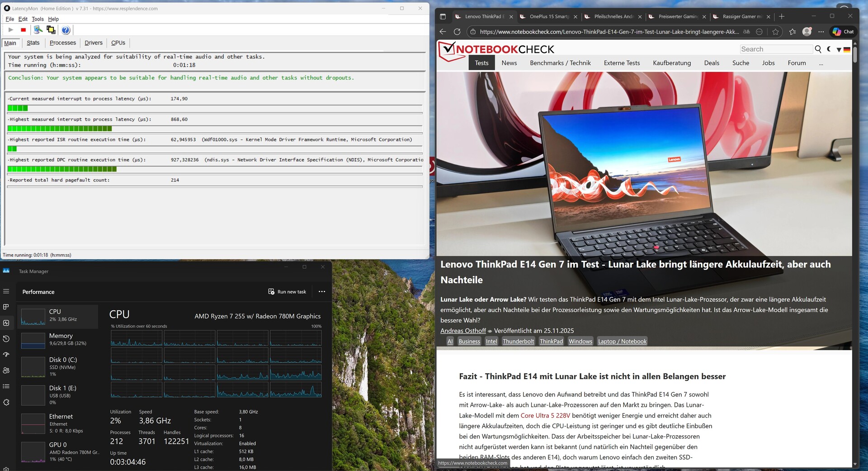868x471 pixels.
Task: Click the Notebookcheck Search input field
Action: pyautogui.click(x=776, y=49)
